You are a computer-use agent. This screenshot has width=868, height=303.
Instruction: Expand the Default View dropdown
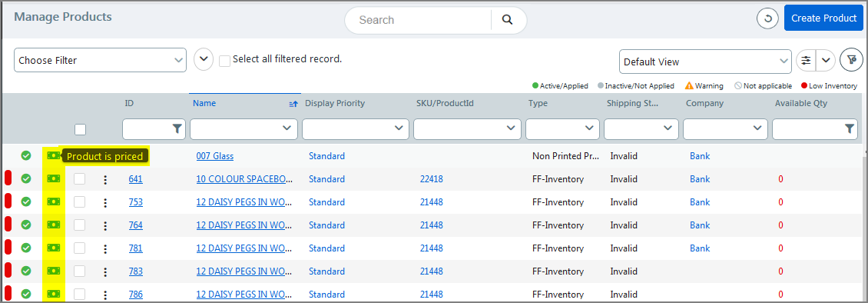click(x=705, y=62)
